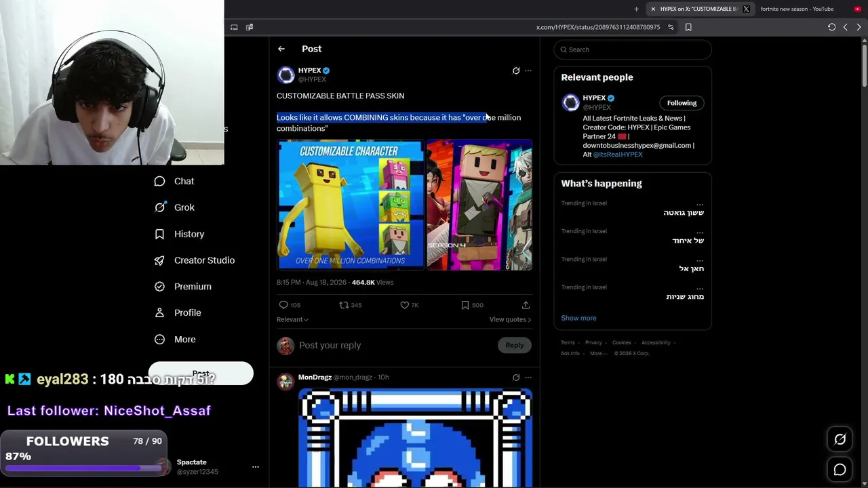This screenshot has height=488, width=868.
Task: Open options for second Trending in Israel item
Action: (700, 231)
